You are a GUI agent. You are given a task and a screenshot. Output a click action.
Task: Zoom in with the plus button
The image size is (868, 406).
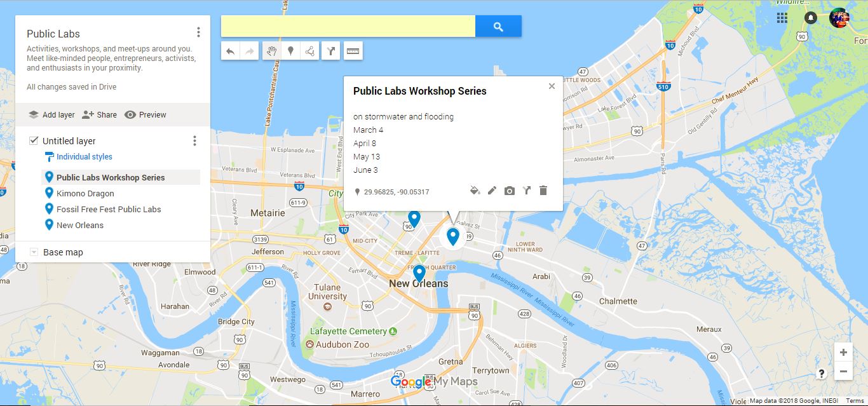coord(843,353)
